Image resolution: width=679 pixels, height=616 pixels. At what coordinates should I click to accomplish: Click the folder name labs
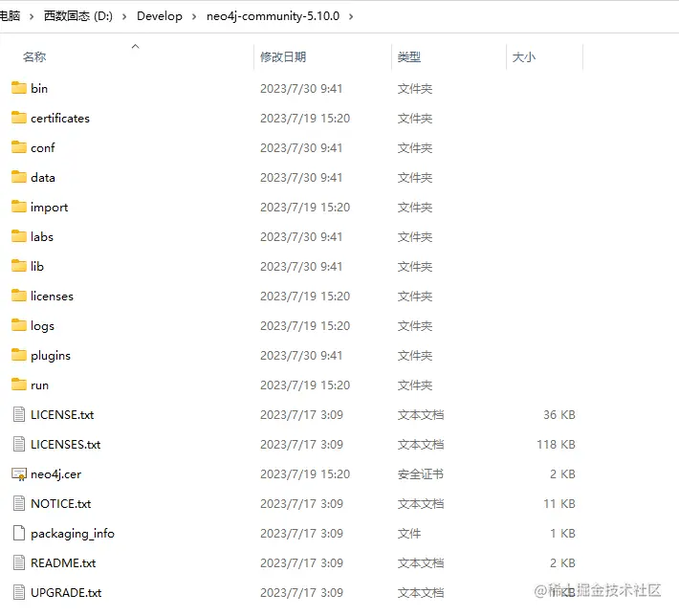pos(41,236)
